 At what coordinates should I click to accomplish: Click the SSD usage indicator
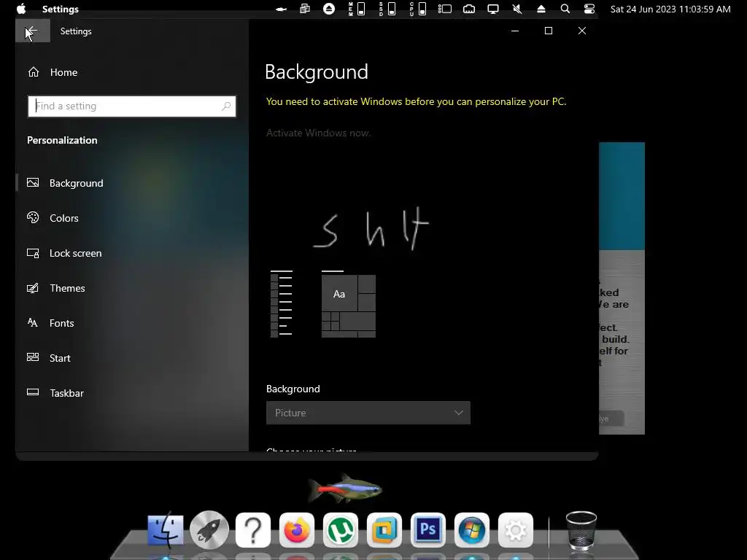(x=387, y=9)
